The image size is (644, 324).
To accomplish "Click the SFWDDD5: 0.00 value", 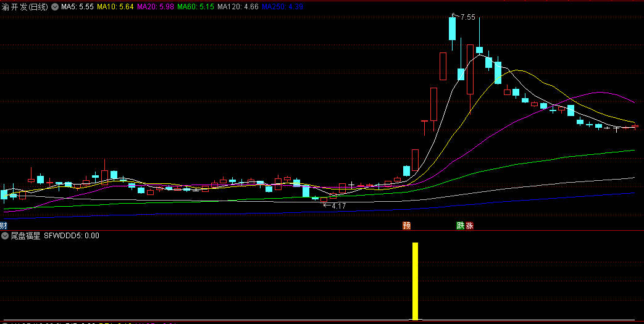I will tap(72, 236).
